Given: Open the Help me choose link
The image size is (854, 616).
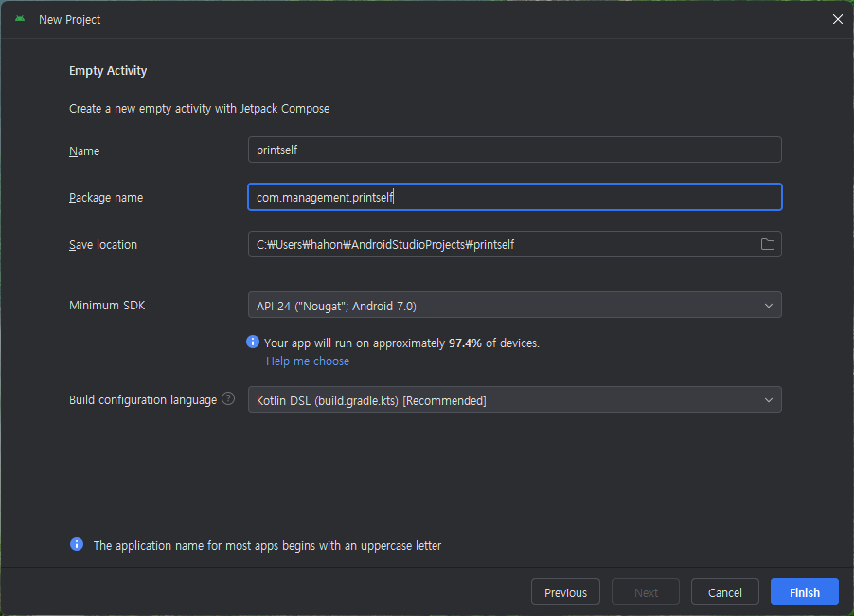Looking at the screenshot, I should (308, 361).
